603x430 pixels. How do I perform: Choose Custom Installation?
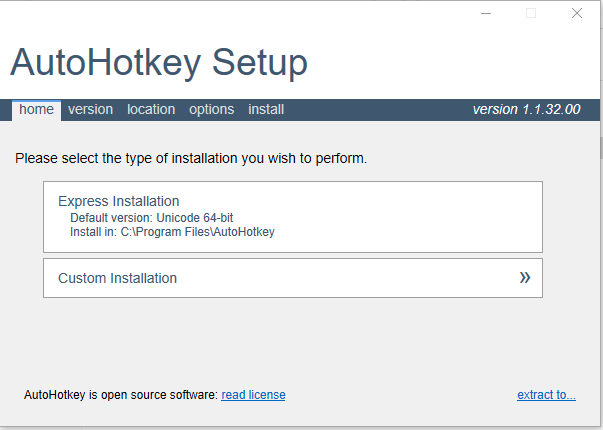(293, 278)
